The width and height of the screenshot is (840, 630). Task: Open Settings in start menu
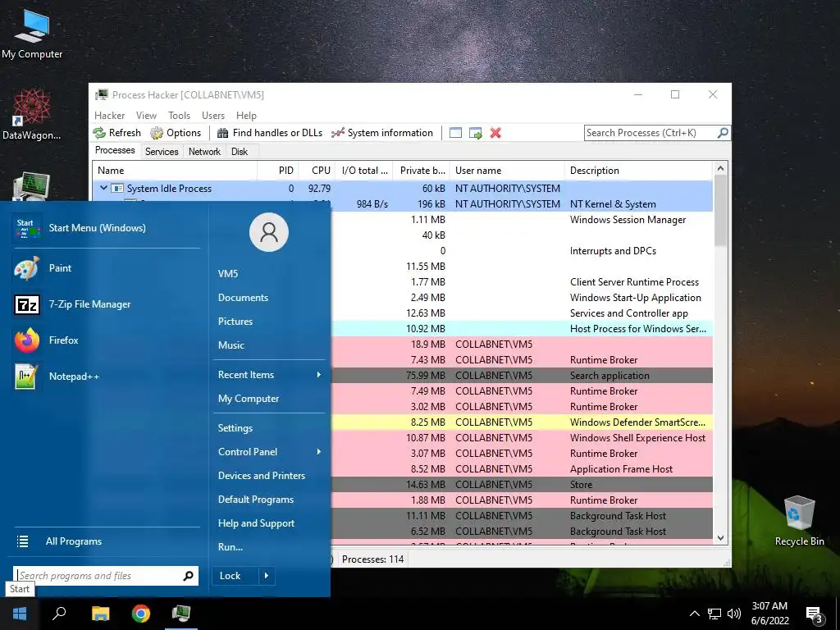point(235,428)
